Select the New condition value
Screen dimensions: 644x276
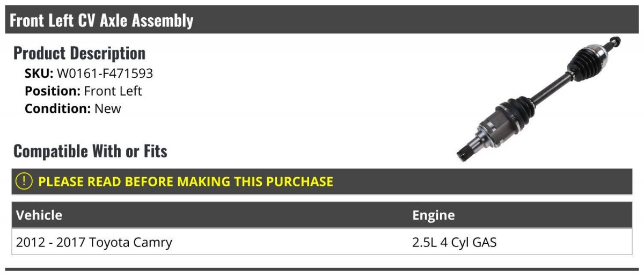[x=108, y=108]
